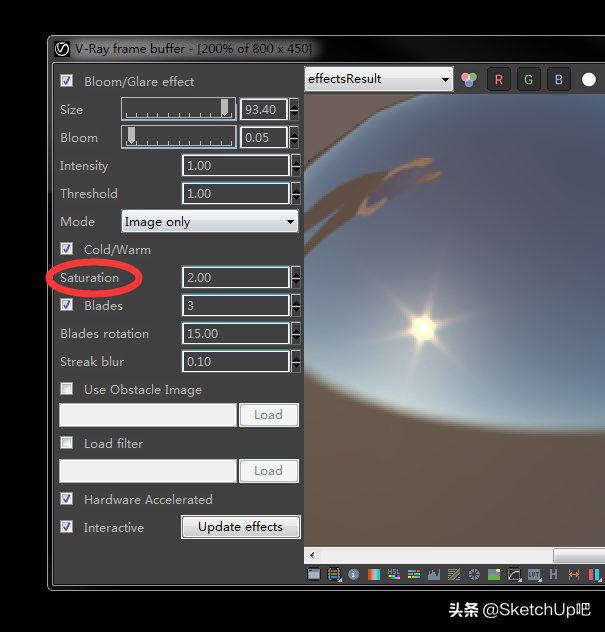Toggle the LUT correction icon
605x632 pixels.
click(534, 574)
